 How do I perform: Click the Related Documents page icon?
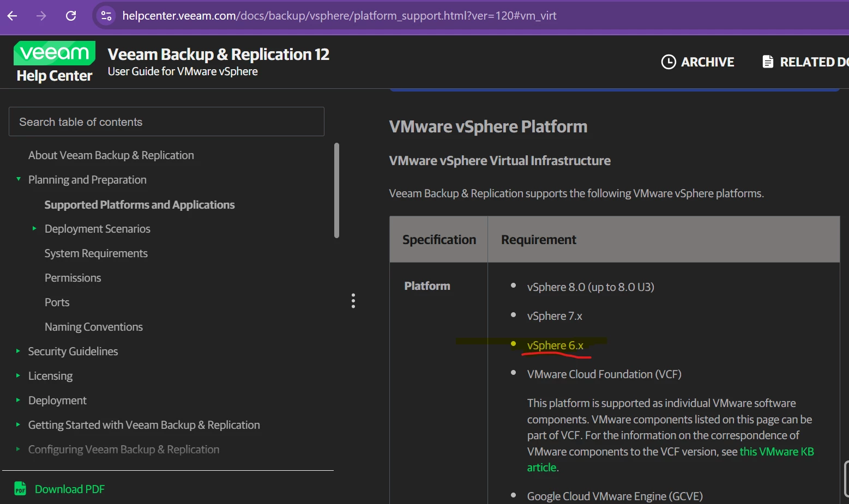click(768, 62)
